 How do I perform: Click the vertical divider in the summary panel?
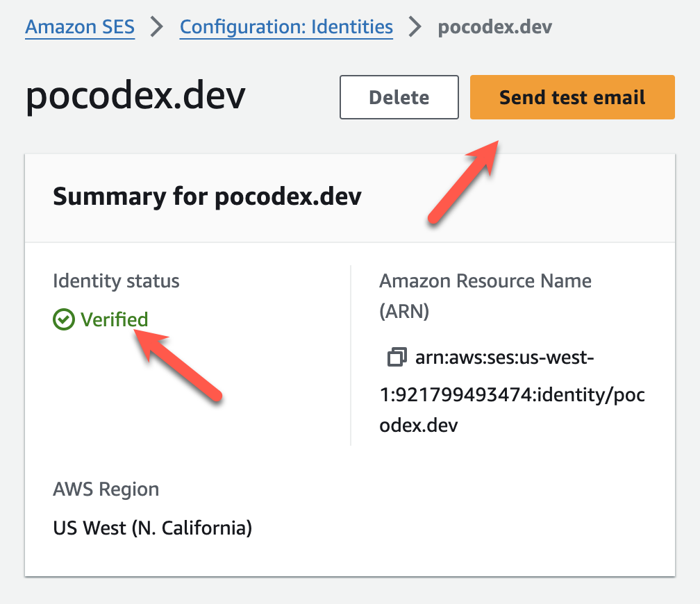(351, 354)
